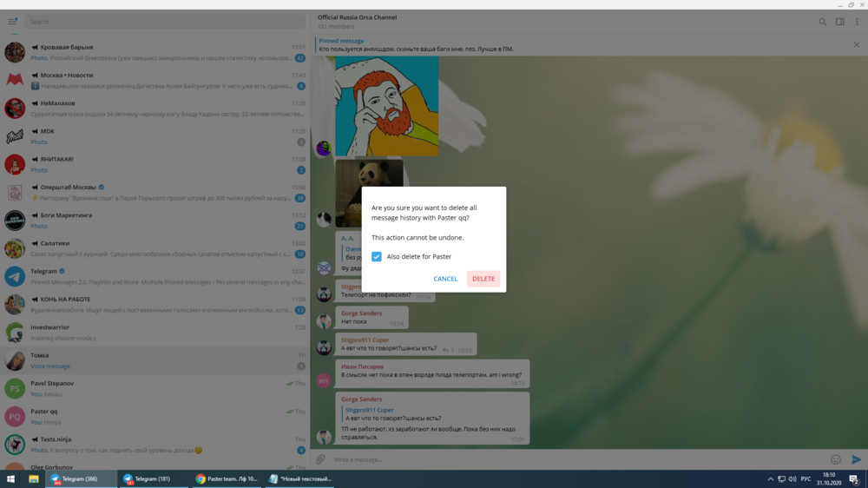Open the Кровавая барыня channel
This screenshot has height=488, width=868.
pos(155,52)
